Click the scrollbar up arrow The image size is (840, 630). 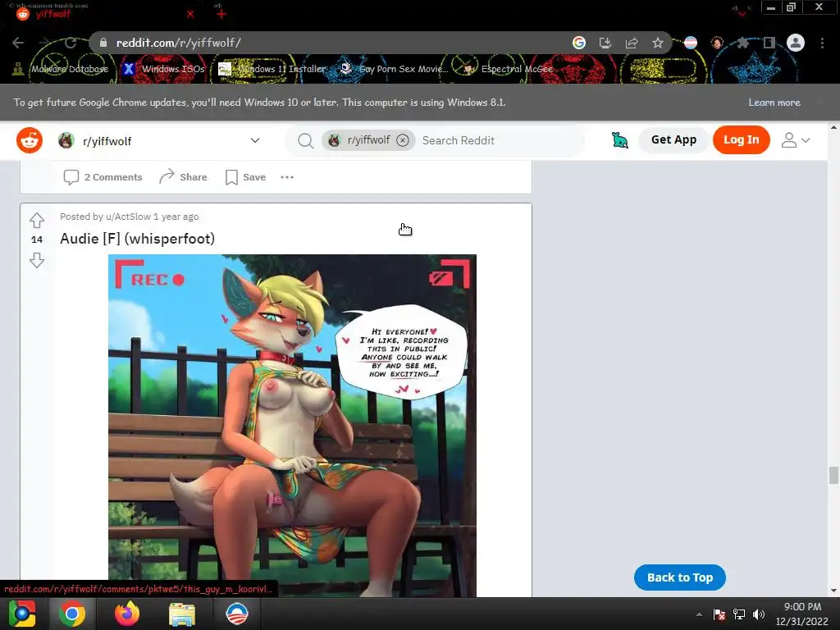pyautogui.click(x=833, y=127)
